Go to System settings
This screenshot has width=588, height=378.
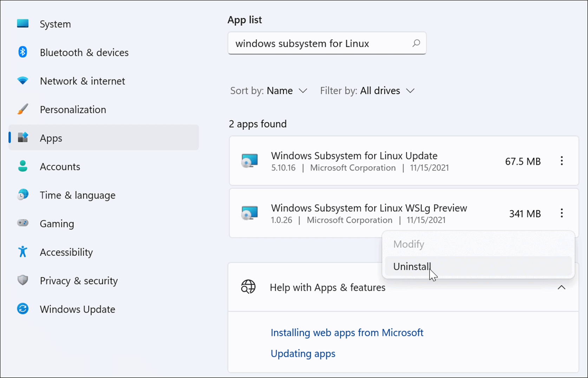(55, 24)
